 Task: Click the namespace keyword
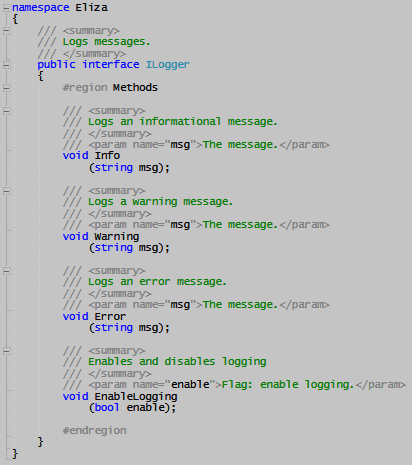(41, 8)
